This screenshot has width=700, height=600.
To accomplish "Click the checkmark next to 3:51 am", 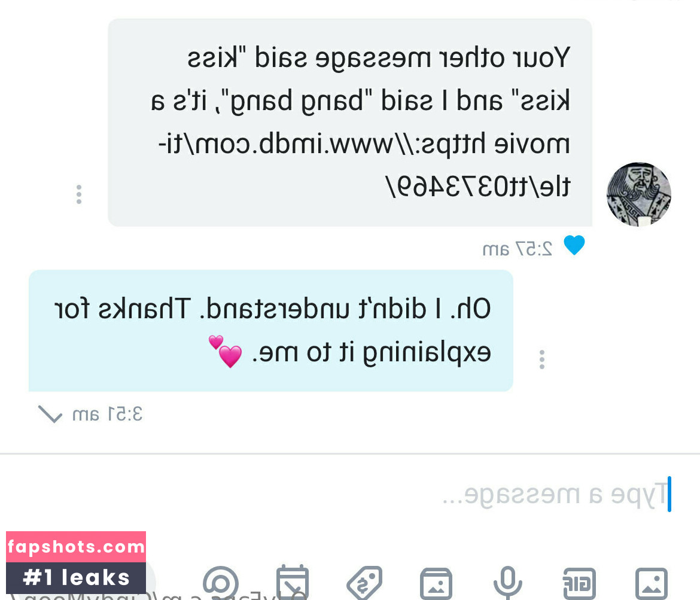I will [x=50, y=415].
